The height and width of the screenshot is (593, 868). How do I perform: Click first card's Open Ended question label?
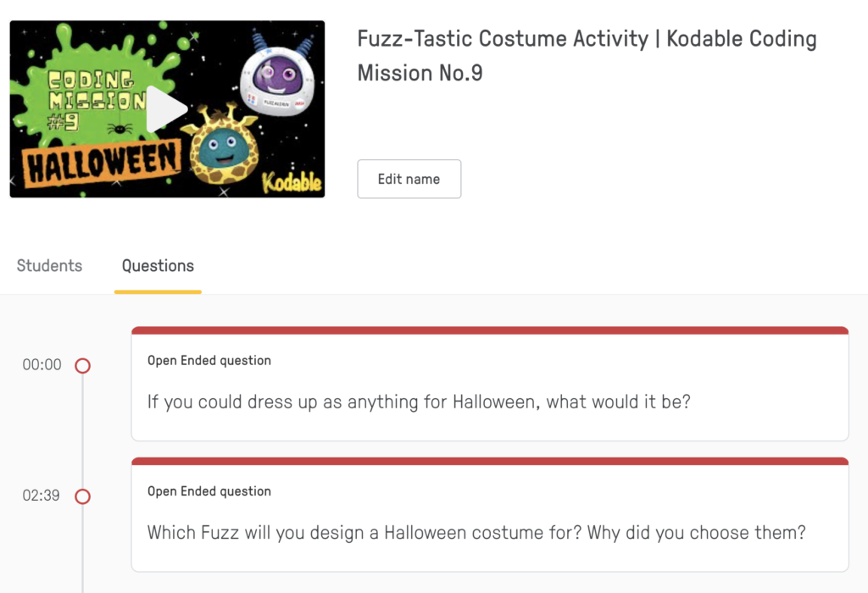(209, 361)
